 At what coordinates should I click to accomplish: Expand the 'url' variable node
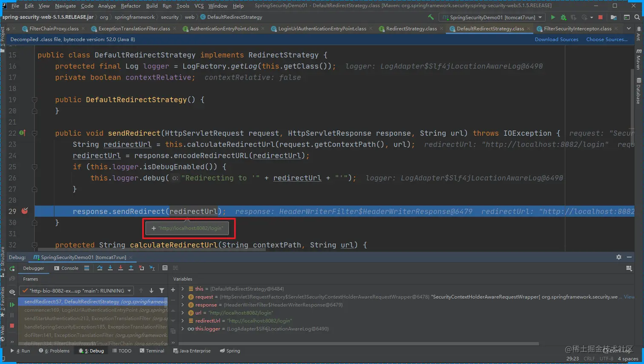[183, 312]
